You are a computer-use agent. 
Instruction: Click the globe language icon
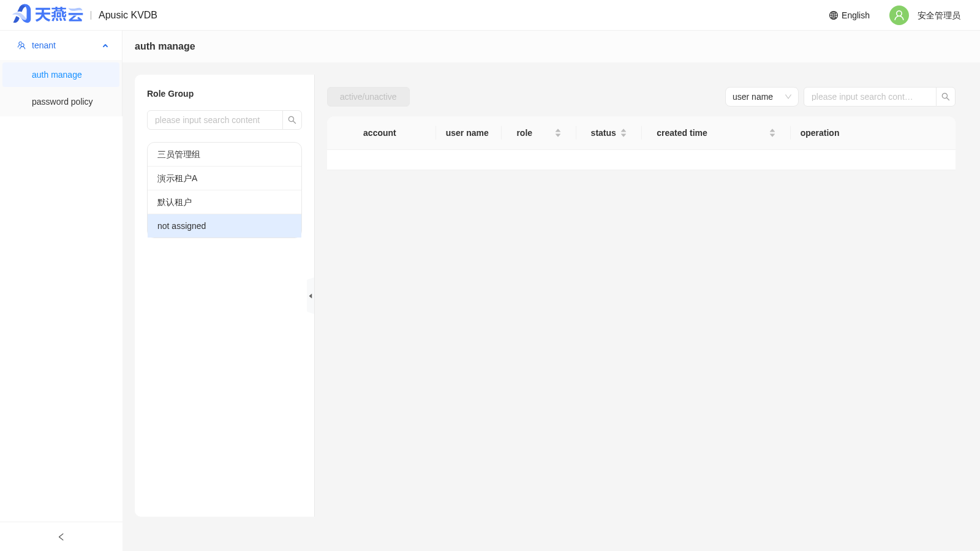(x=834, y=15)
